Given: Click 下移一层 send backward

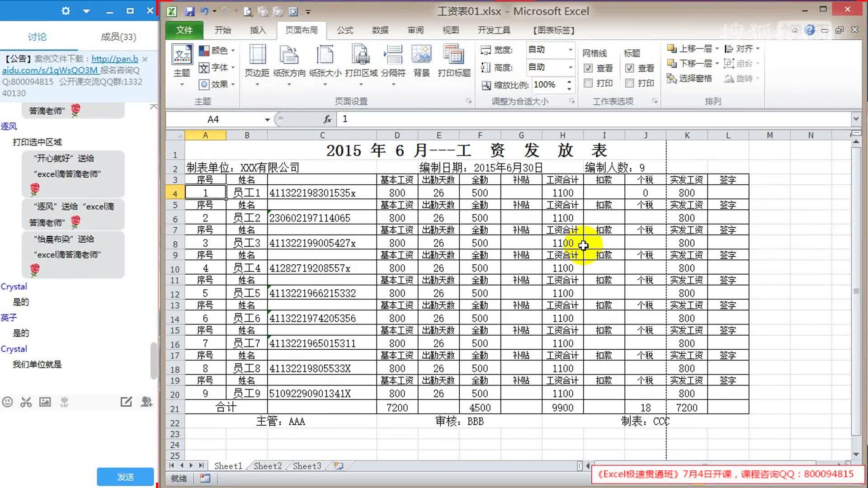Looking at the screenshot, I should tap(693, 63).
